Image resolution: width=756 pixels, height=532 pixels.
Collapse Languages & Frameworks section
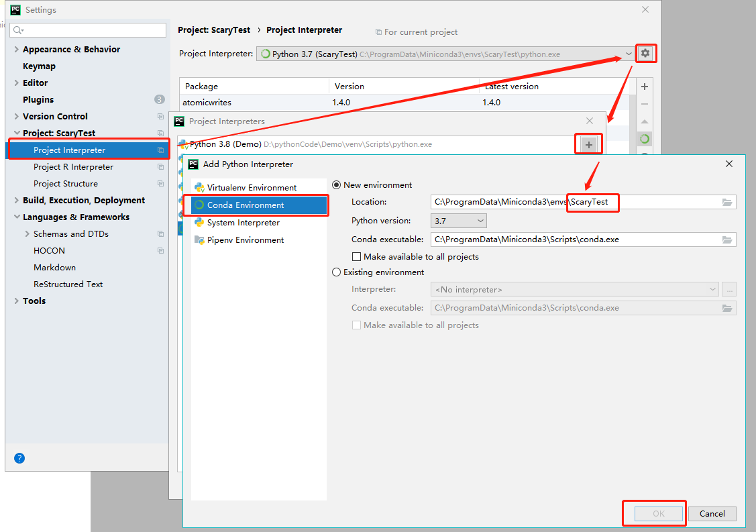pyautogui.click(x=17, y=217)
